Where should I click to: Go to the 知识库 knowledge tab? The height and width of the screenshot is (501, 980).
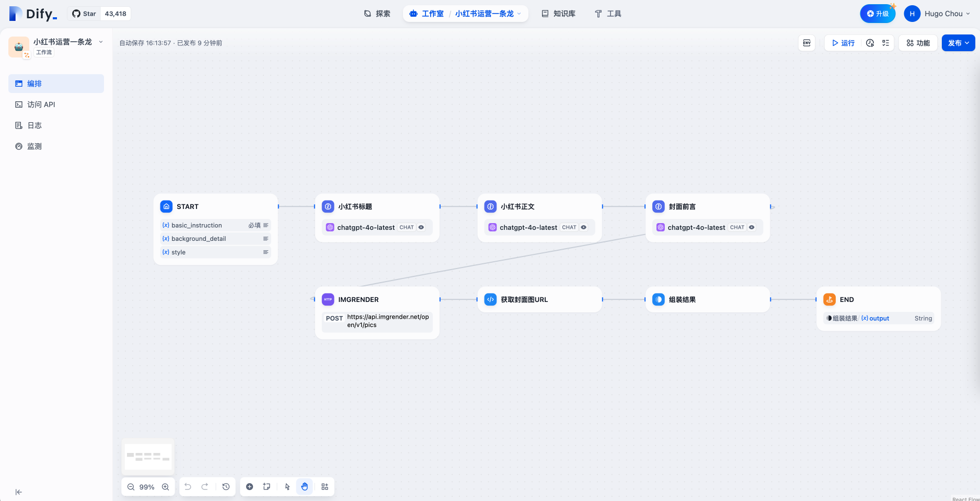(558, 14)
